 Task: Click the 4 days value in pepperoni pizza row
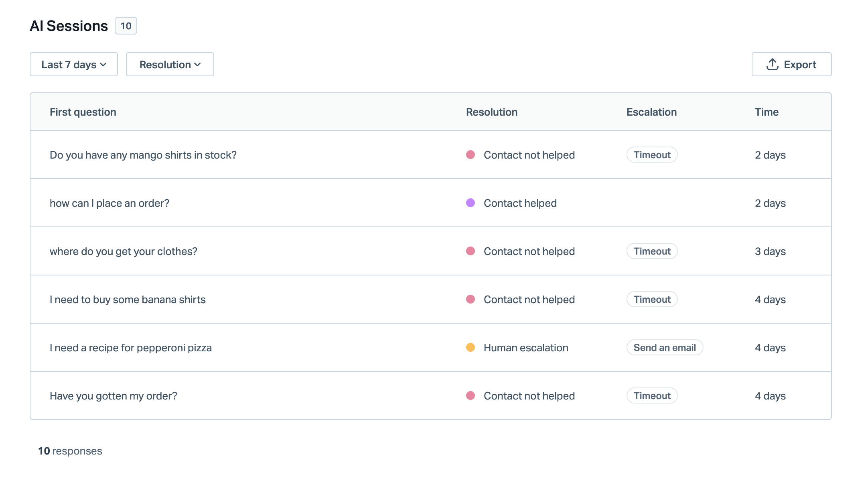click(x=770, y=348)
